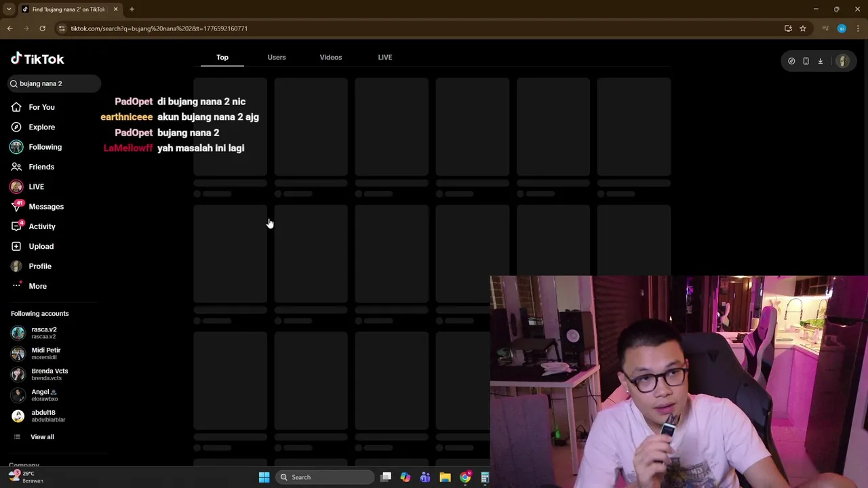
Task: Open the Chrome three-dot menu
Action: coord(859,28)
